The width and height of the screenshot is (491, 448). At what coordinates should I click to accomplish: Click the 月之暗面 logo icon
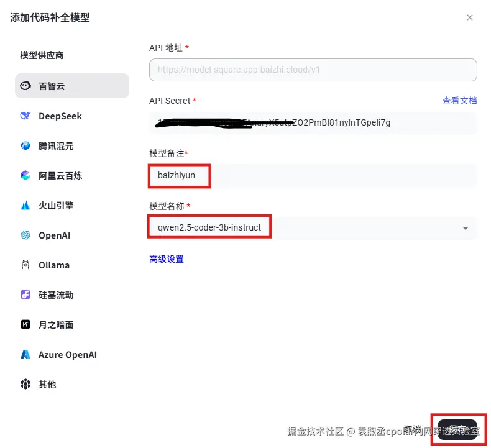tap(25, 324)
